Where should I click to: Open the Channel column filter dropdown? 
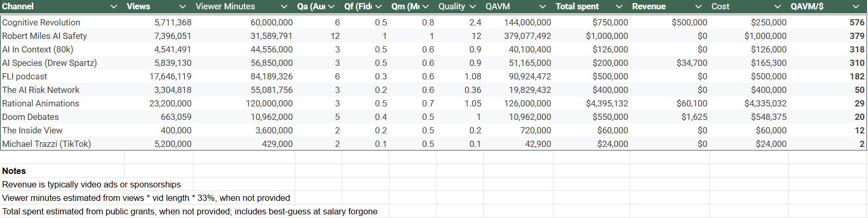[x=114, y=7]
